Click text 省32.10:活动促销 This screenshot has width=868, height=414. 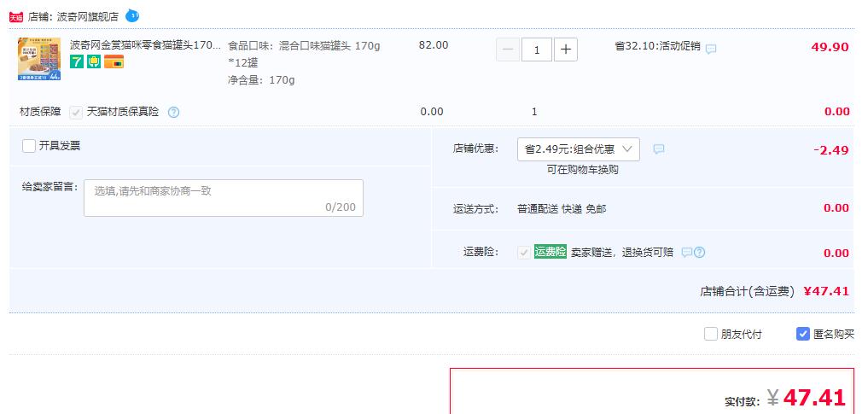(657, 46)
